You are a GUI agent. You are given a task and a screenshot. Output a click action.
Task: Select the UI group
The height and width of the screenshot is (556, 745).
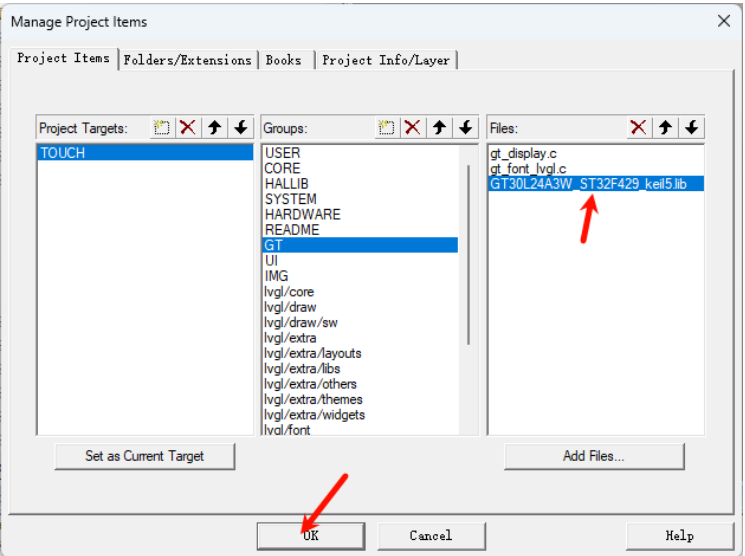(x=361, y=260)
